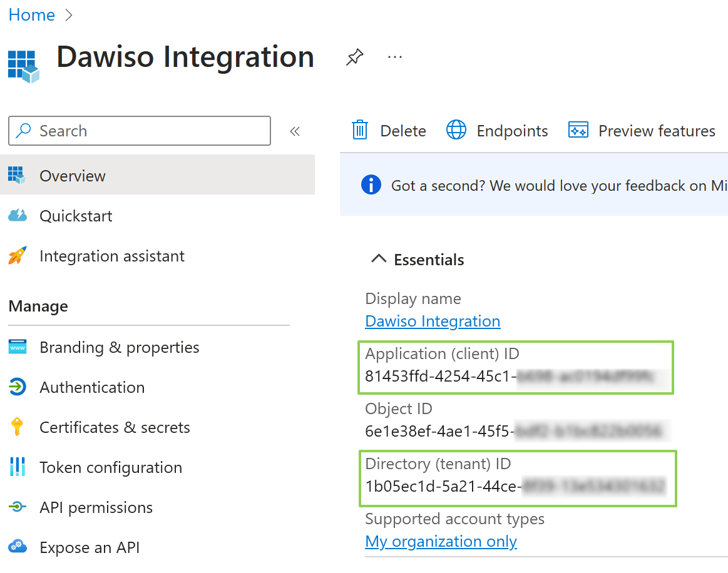Pin the Dawiso Integration page

tap(354, 58)
